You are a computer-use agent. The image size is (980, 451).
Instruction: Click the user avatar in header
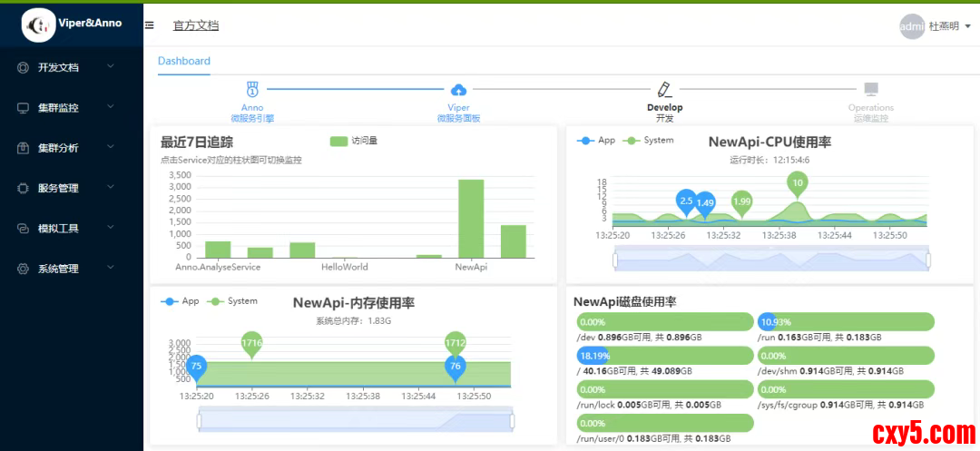pyautogui.click(x=911, y=26)
